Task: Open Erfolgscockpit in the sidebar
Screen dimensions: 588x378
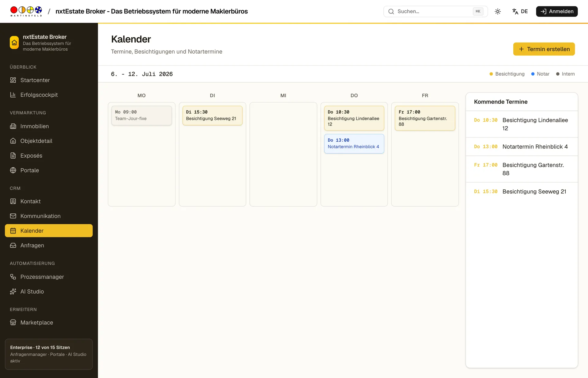Action: tap(49, 95)
